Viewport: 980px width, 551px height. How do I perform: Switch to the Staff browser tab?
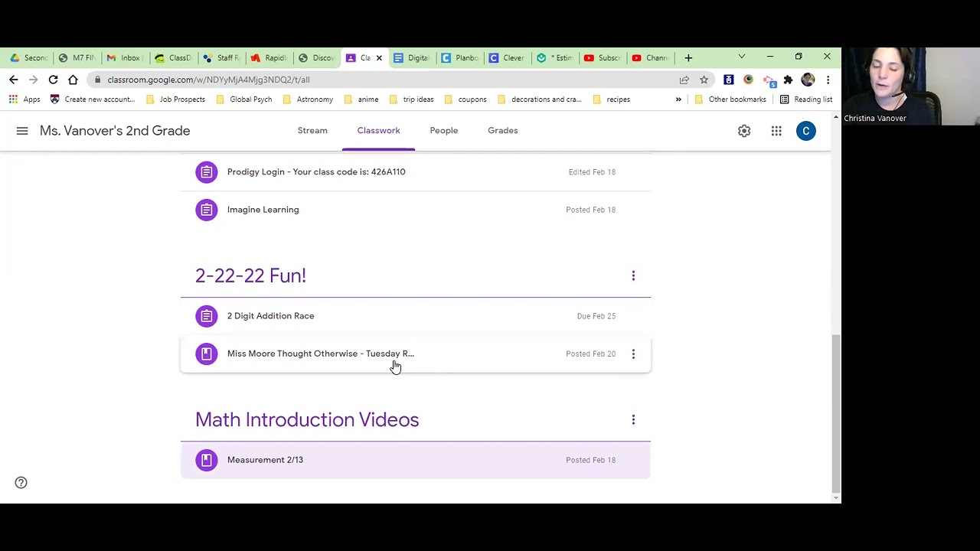220,58
